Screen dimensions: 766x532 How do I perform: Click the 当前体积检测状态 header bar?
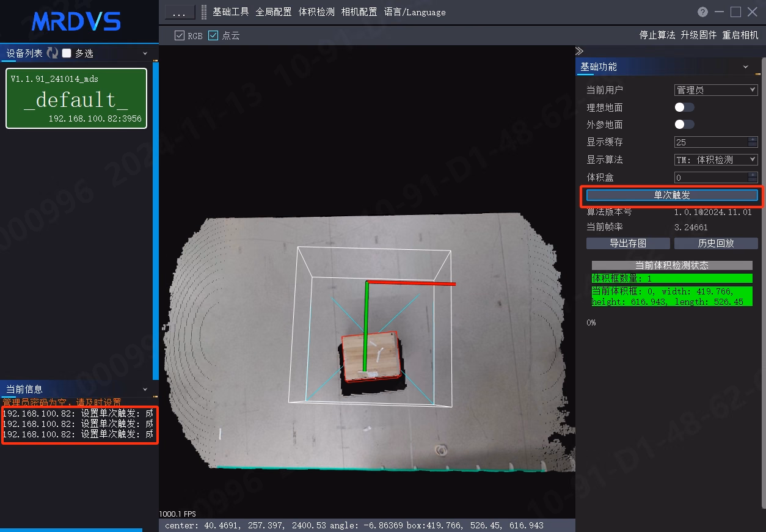(x=672, y=266)
